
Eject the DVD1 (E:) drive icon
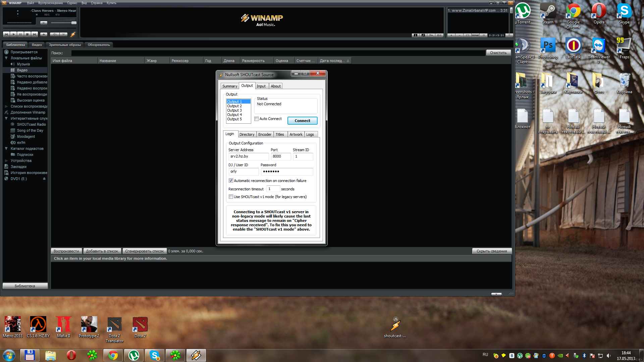(x=44, y=179)
